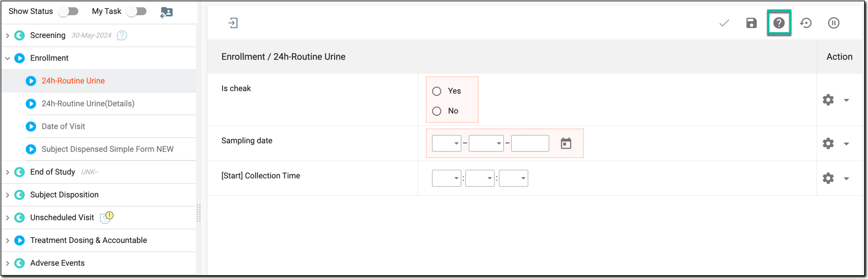Click the pause circle icon
Viewport: 868px width, 279px height.
tap(834, 23)
